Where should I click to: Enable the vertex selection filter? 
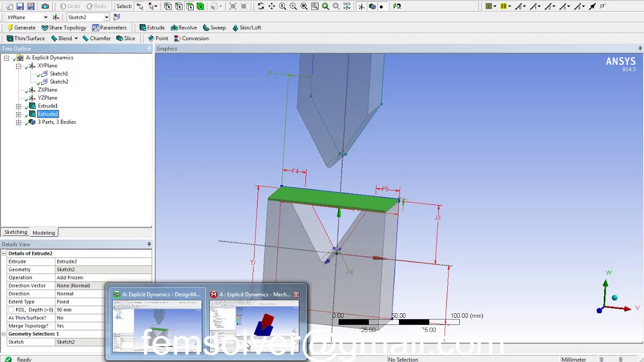[168, 6]
